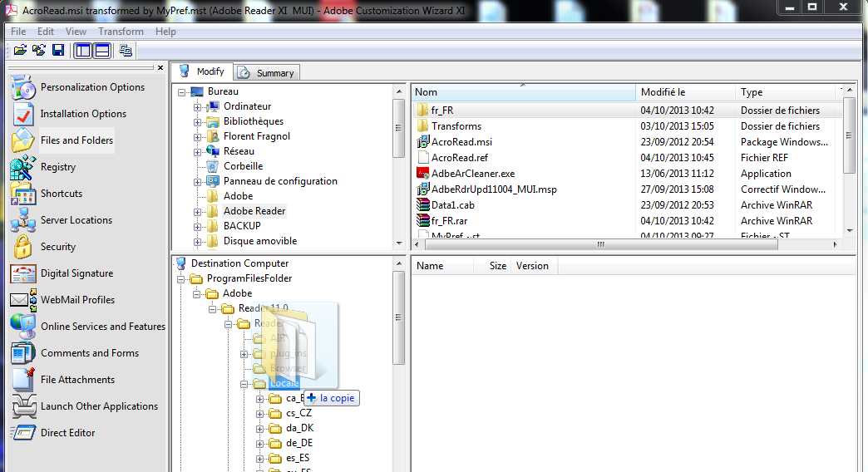Expand the cs_CZ locale folder
The height and width of the screenshot is (472, 868).
click(259, 414)
